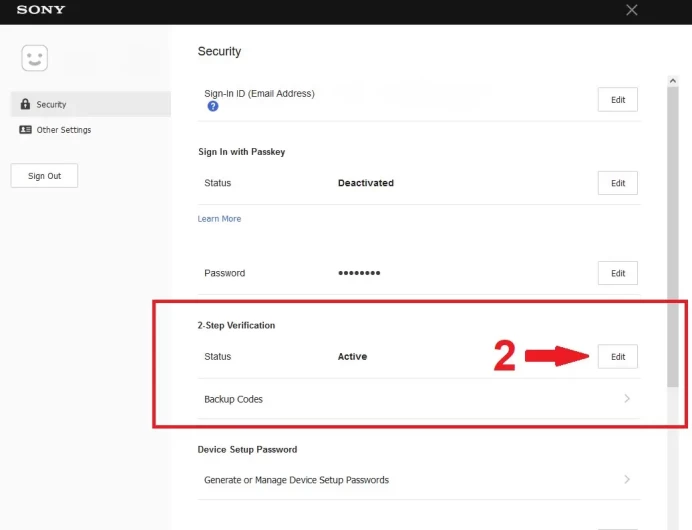This screenshot has height=530, width=692.
Task: Click the 2-Step Verification heading
Action: point(236,325)
